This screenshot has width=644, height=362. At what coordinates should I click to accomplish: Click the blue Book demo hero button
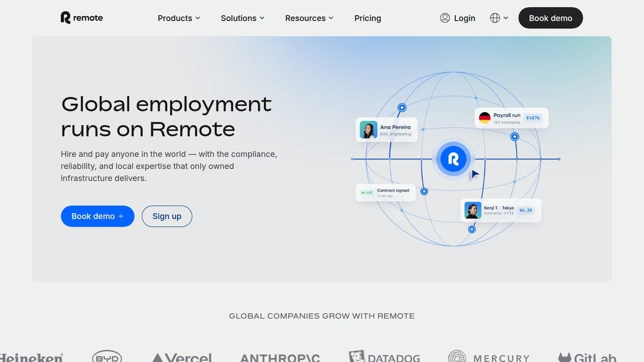(98, 216)
